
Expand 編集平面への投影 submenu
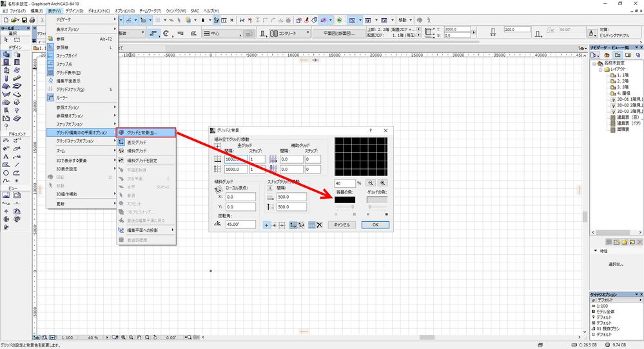146,230
